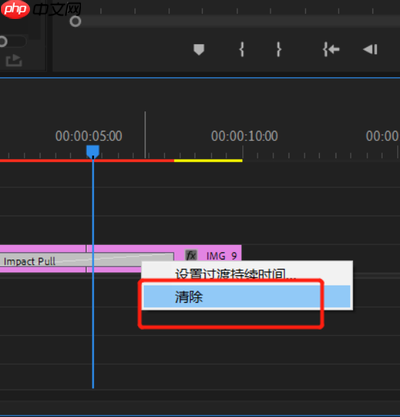Click the fx badge on IMG clip
Screen dimensions: 400x417
click(191, 256)
